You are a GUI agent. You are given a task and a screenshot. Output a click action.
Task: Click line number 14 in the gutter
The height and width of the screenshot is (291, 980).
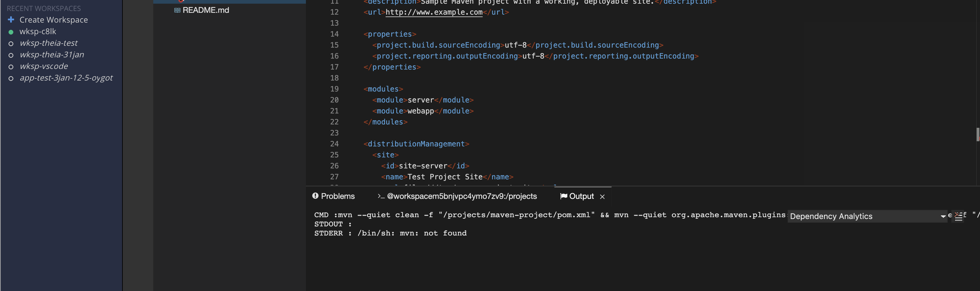click(334, 34)
